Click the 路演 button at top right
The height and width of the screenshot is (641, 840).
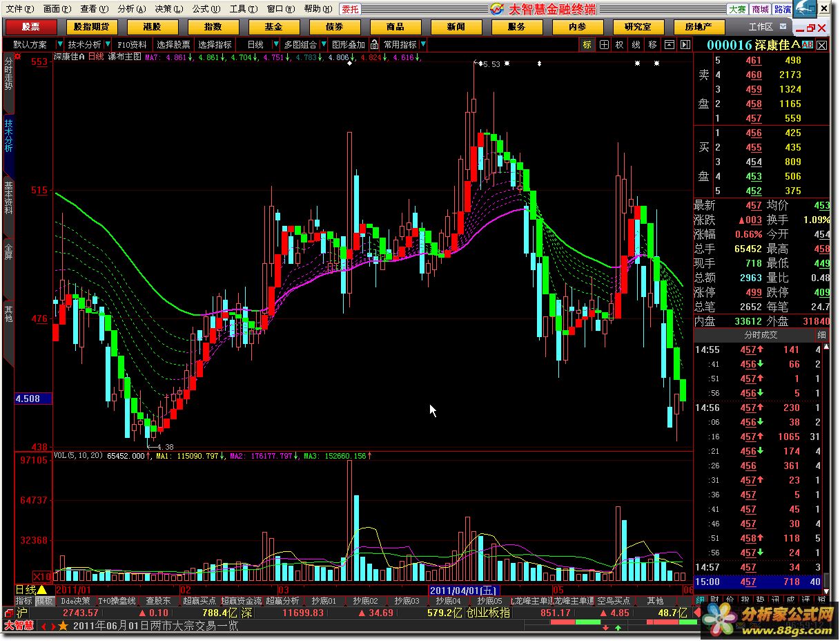[x=783, y=9]
